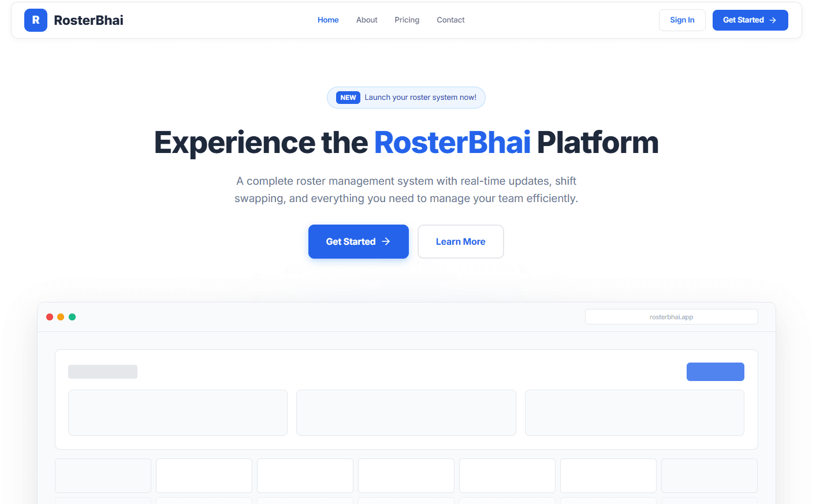This screenshot has width=816, height=504.
Task: Select the About menu item
Action: (x=367, y=20)
